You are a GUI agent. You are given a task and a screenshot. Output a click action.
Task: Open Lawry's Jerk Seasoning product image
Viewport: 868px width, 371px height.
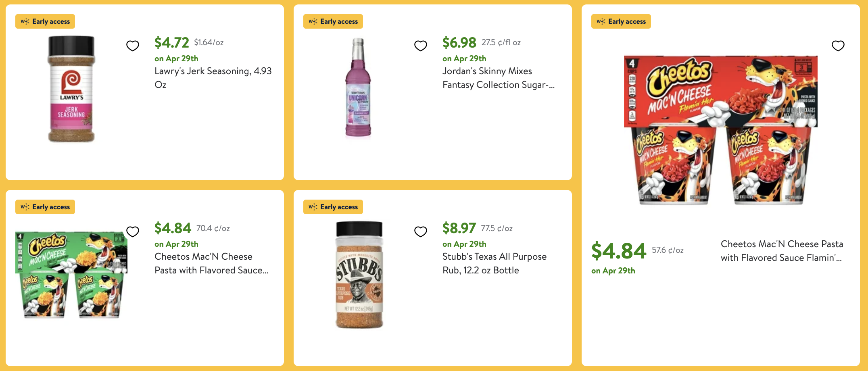pos(71,89)
